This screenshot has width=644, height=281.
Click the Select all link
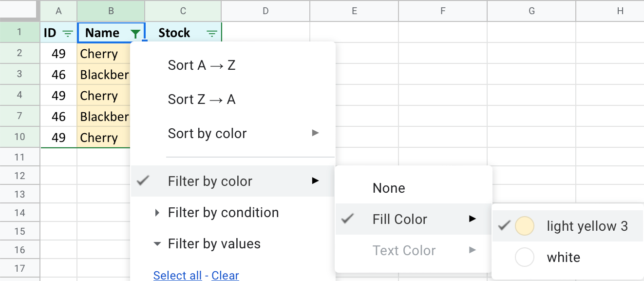(x=177, y=275)
